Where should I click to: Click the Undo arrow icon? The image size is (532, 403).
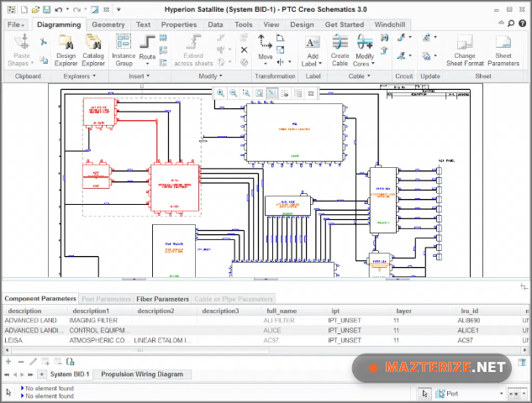[x=58, y=9]
